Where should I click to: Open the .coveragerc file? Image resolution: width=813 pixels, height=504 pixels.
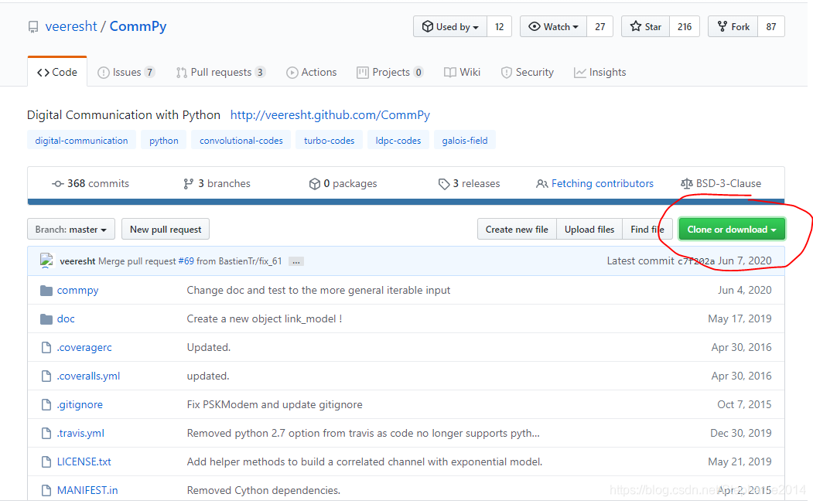coord(84,347)
